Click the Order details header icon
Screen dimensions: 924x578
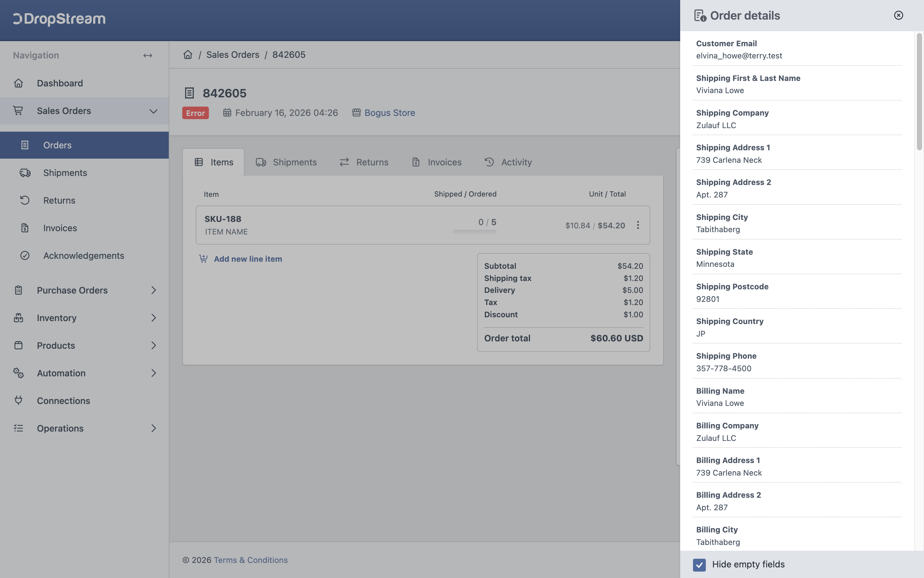pyautogui.click(x=700, y=16)
